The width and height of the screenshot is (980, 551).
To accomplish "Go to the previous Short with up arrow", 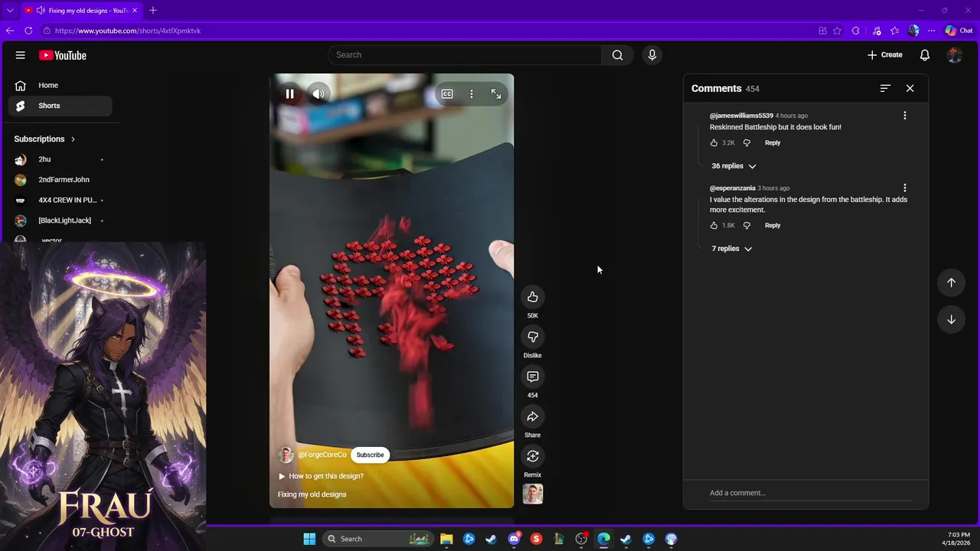I will point(951,282).
